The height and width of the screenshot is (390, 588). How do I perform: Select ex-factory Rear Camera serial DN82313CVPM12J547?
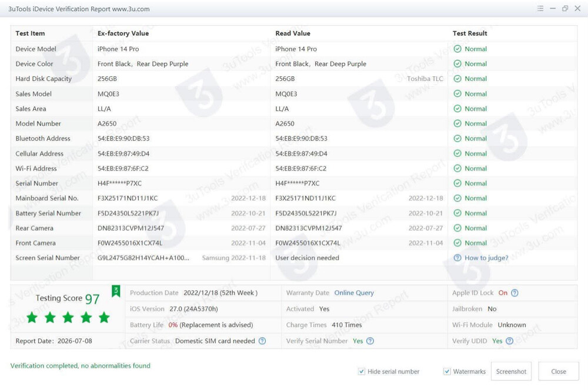[131, 228]
